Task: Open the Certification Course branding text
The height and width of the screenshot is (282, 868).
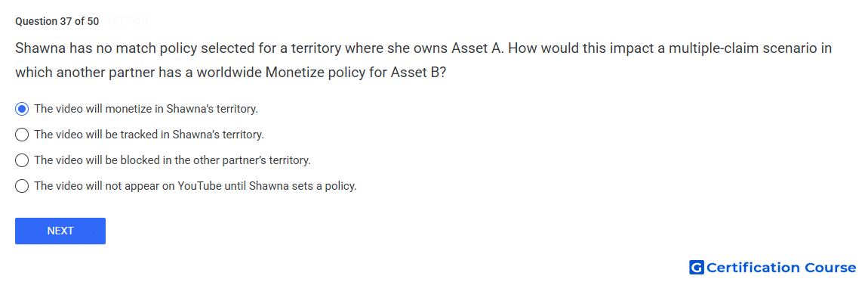Action: click(781, 268)
